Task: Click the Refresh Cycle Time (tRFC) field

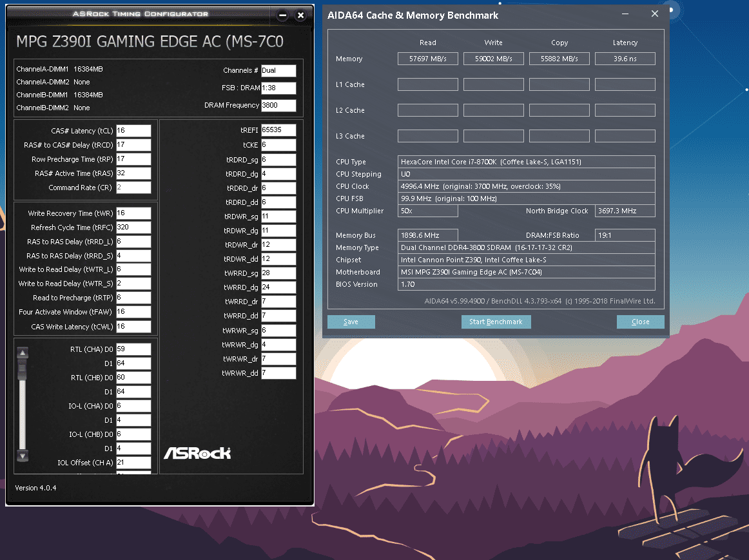Action: pyautogui.click(x=134, y=227)
